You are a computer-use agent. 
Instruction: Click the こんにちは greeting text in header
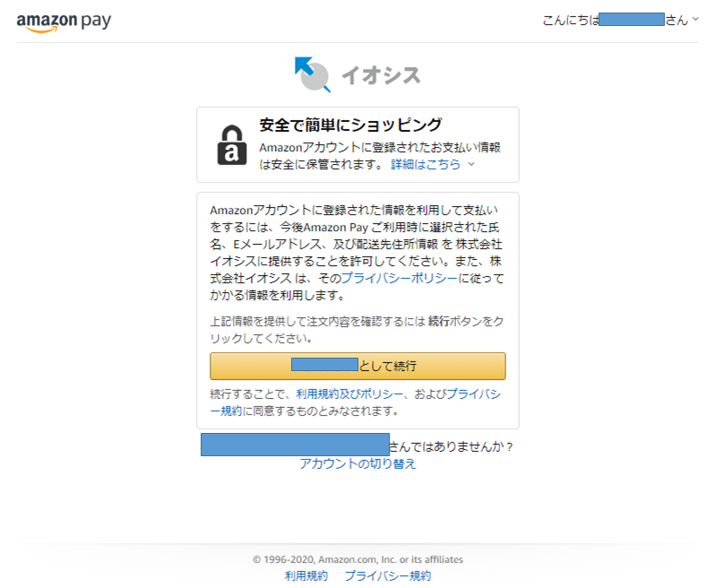(571, 20)
